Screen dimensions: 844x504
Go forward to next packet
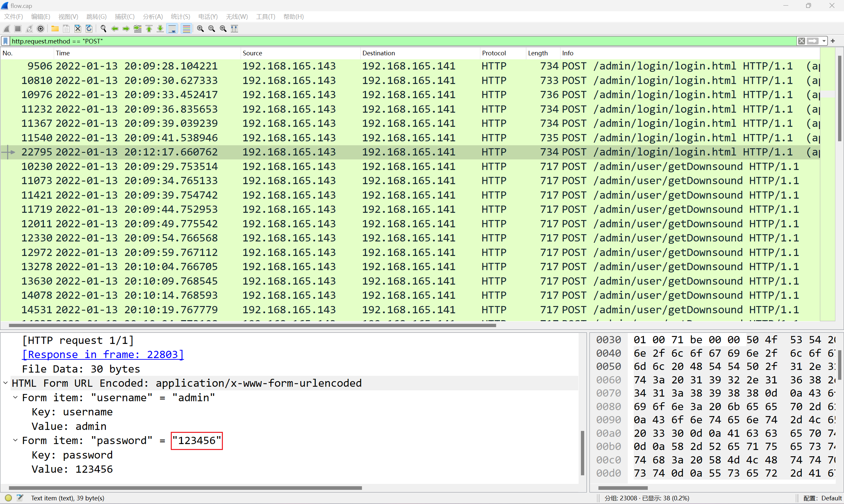click(126, 29)
